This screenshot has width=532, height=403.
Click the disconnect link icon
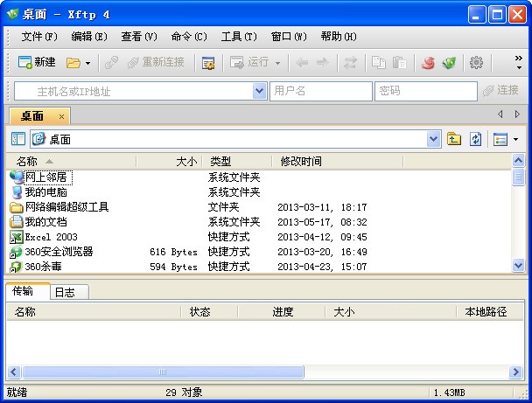point(111,63)
